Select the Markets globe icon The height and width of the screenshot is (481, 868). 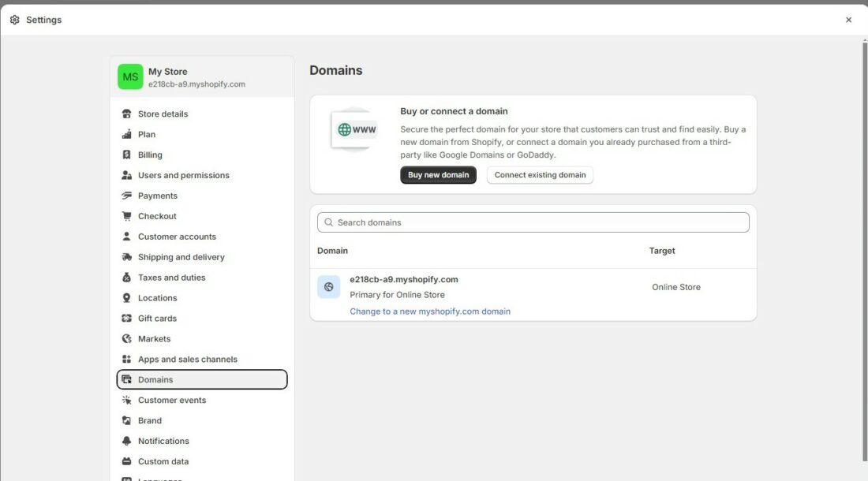(127, 338)
